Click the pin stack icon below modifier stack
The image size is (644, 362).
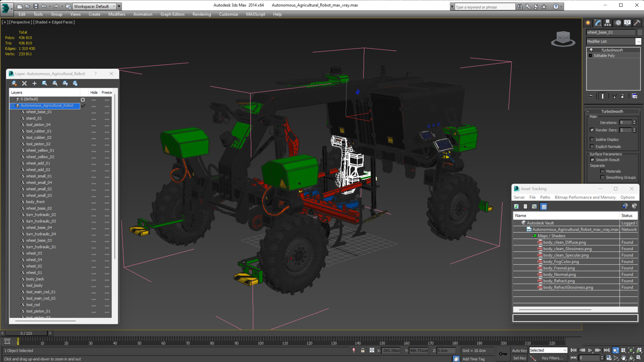point(591,96)
